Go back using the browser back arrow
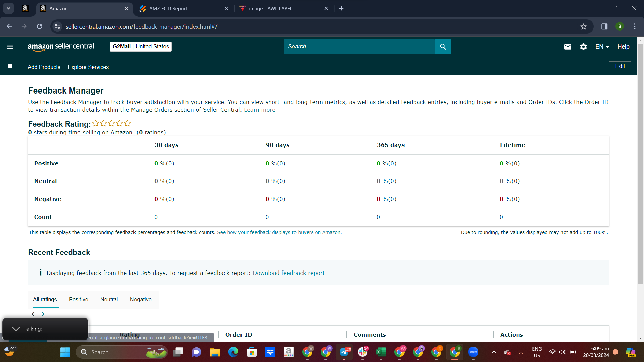 click(x=9, y=26)
